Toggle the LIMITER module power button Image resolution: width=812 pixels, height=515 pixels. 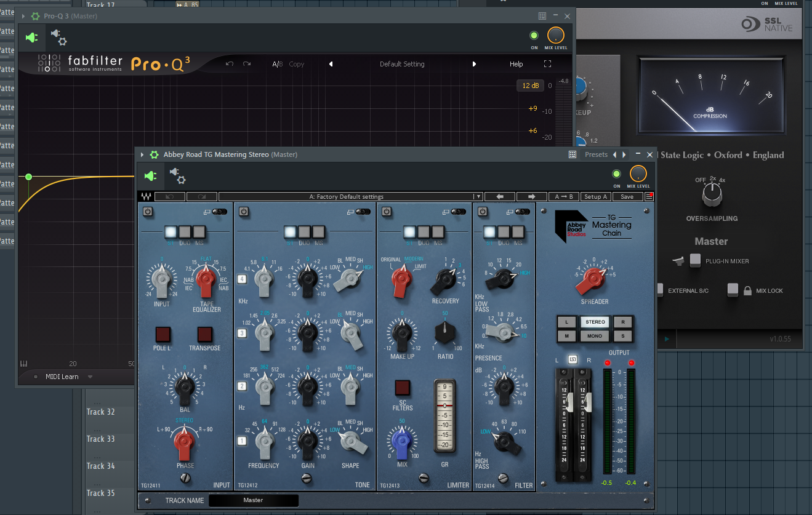[387, 212]
